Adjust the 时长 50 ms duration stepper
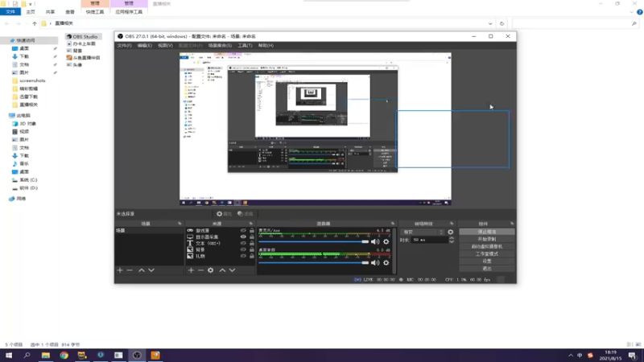Viewport: 644px width, 362px height. pyautogui.click(x=452, y=240)
